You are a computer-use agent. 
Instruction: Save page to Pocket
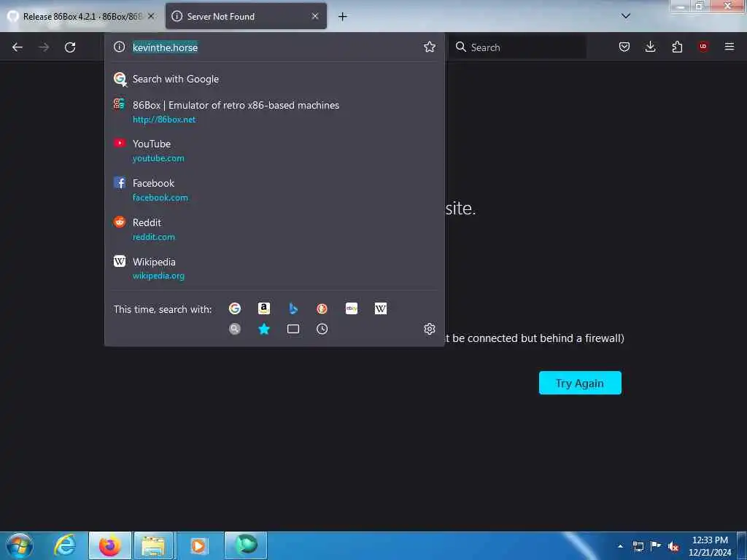coord(624,47)
